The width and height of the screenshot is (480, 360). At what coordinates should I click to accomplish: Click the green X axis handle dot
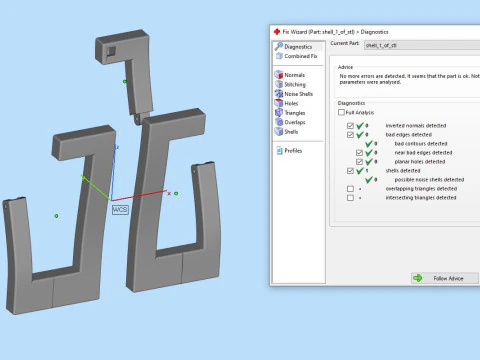pos(176,193)
